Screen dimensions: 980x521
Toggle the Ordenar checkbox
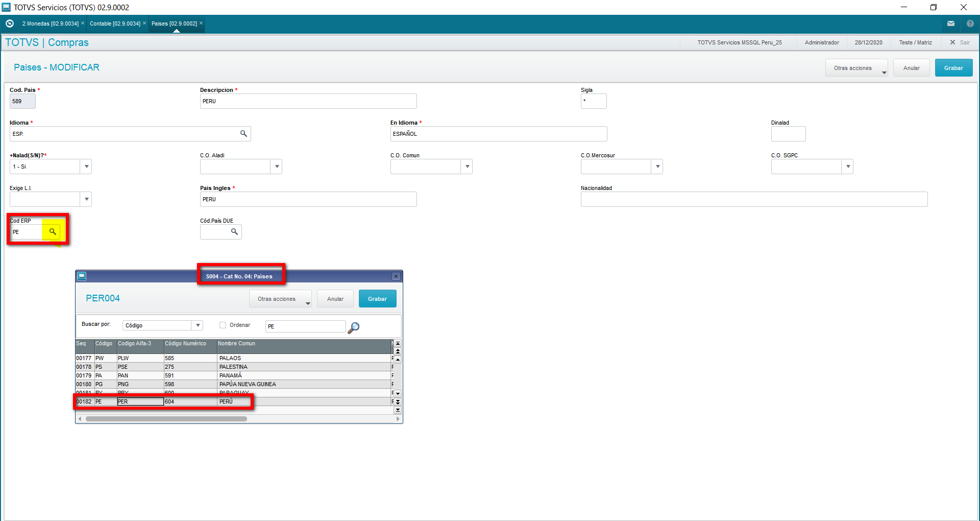coord(223,325)
